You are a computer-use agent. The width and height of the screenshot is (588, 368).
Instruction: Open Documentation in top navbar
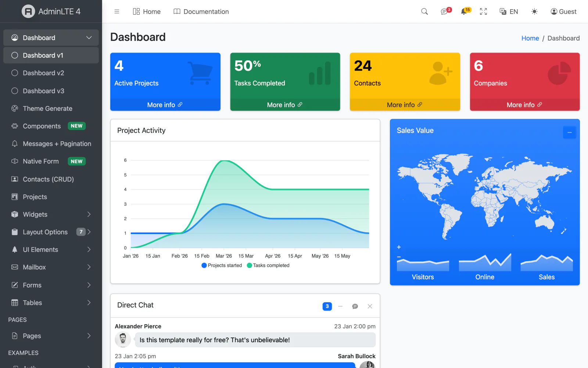(201, 11)
